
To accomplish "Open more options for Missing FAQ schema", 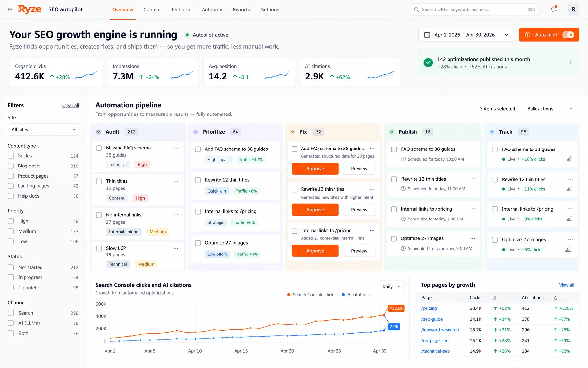I will click(x=176, y=148).
